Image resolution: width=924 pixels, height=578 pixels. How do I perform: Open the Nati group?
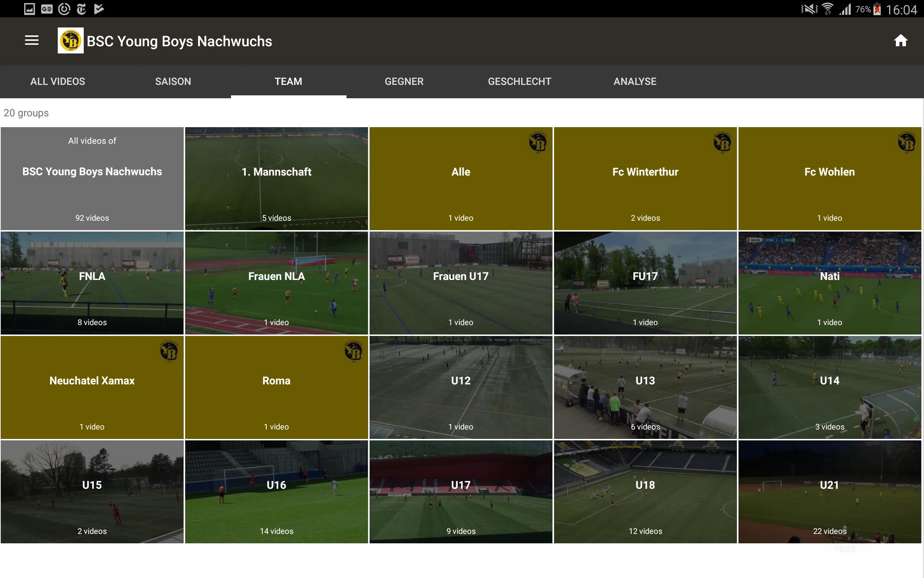[830, 283]
